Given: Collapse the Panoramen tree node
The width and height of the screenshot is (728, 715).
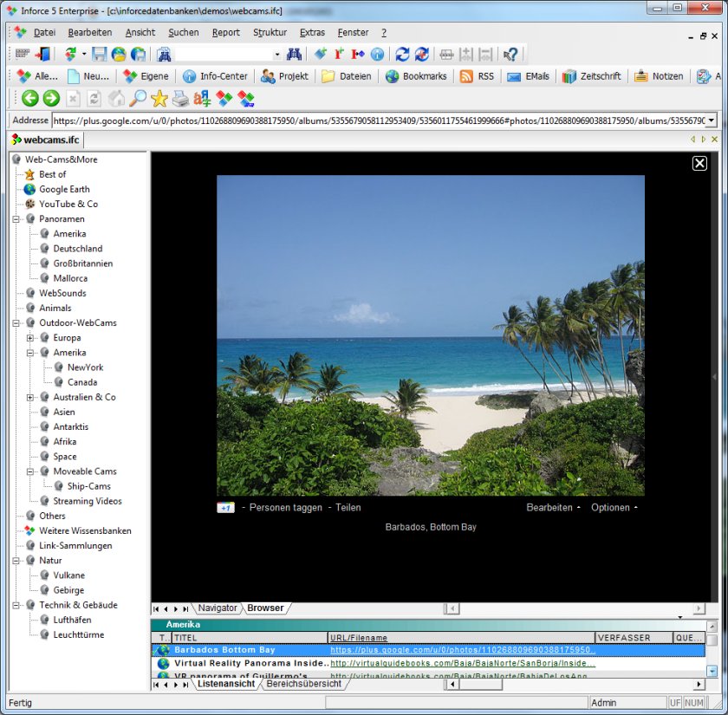Looking at the screenshot, I should [16, 219].
